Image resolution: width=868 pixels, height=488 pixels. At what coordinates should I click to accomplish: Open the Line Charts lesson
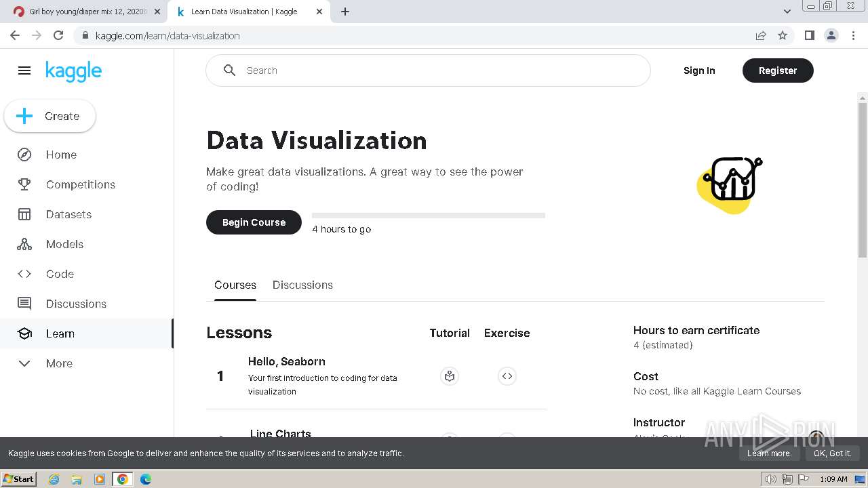point(281,434)
